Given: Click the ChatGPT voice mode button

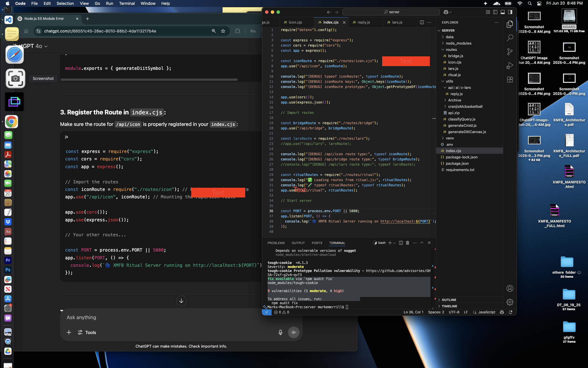Looking at the screenshot, I should click(x=293, y=332).
